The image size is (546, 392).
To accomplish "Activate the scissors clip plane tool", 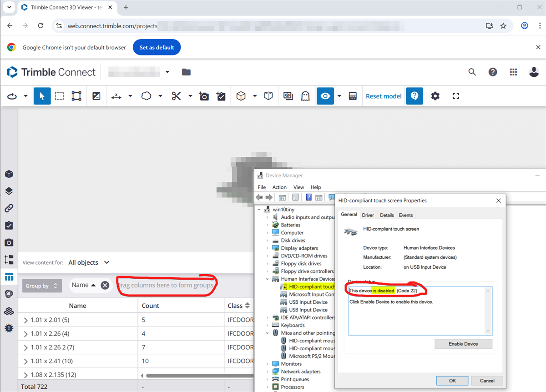I will pos(176,96).
